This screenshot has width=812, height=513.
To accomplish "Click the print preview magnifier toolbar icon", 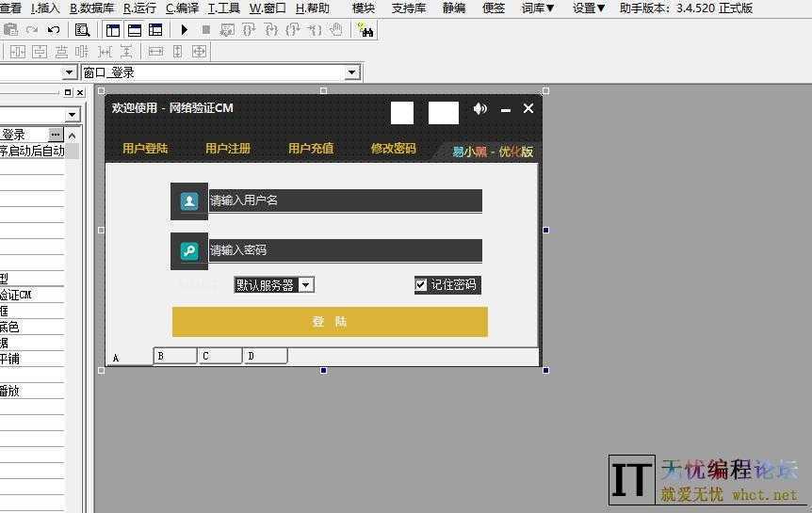I will pos(82,30).
